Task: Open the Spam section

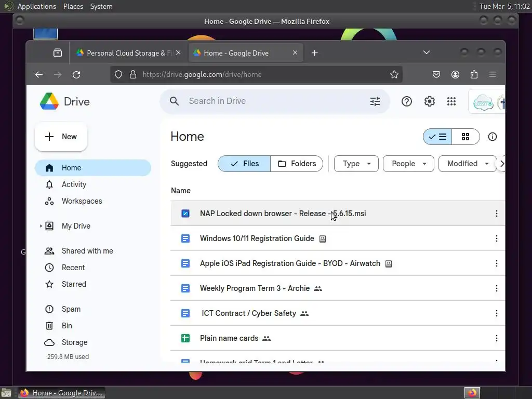Action: (93, 310)
